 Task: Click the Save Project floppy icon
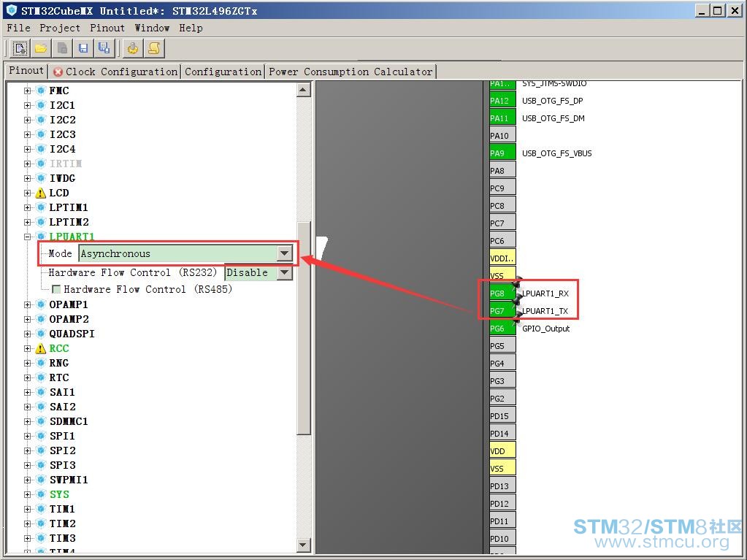click(83, 48)
